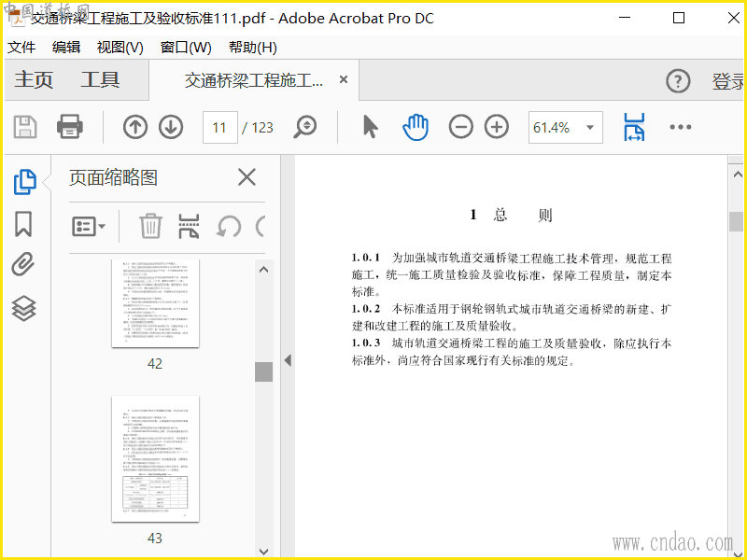Click clause number 1.0.1 in the document

pos(365,258)
